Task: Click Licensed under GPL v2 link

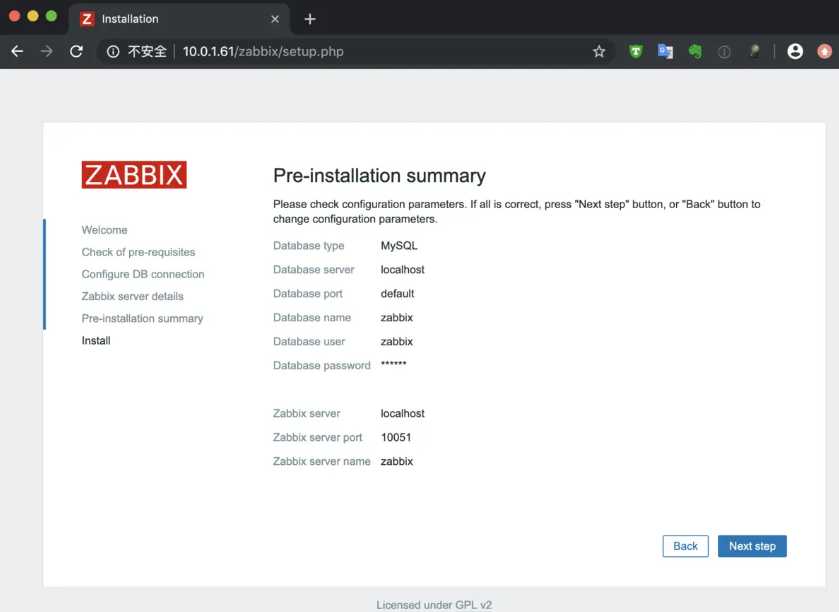Action: [434, 605]
